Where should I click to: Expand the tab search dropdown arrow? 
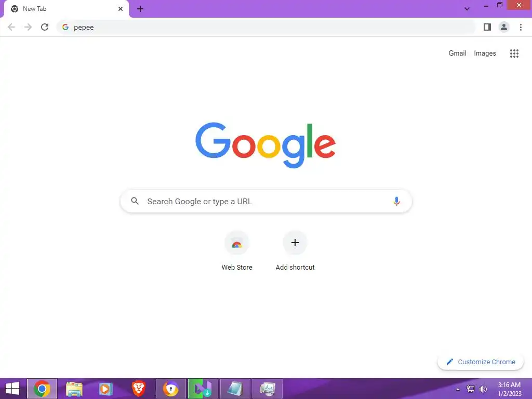467,9
